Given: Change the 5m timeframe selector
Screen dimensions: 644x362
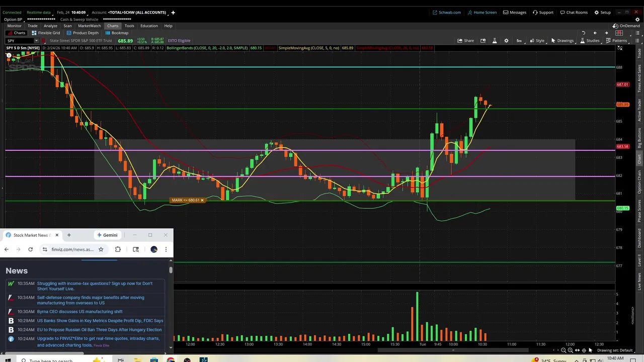Looking at the screenshot, I should tap(519, 41).
